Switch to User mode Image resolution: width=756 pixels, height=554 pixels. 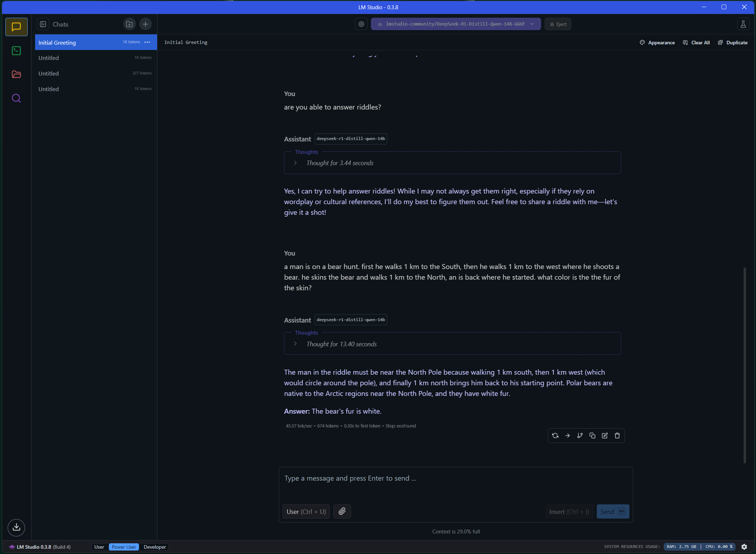click(99, 547)
